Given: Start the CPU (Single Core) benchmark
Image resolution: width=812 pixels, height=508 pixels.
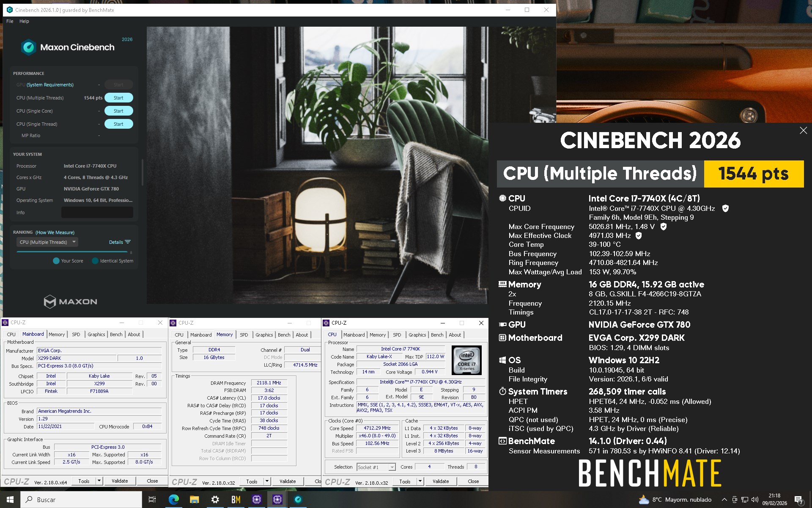Looking at the screenshot, I should point(118,111).
